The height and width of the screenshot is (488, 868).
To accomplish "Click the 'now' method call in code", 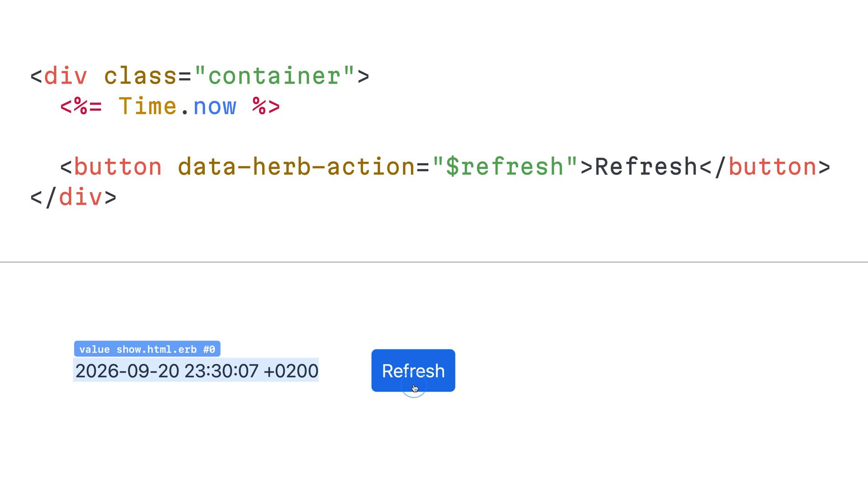I will click(215, 107).
